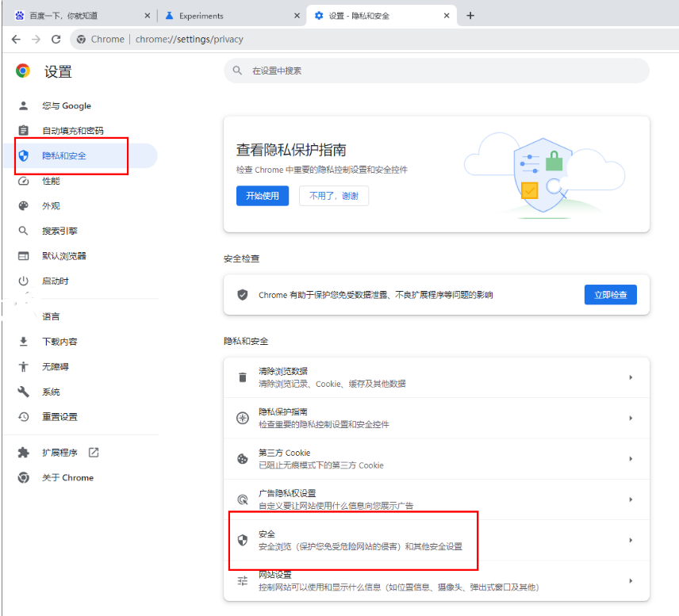Screen dimensions: 679x616
Task: Click the compass icon for 隐私保护指南 row
Action: tap(243, 418)
